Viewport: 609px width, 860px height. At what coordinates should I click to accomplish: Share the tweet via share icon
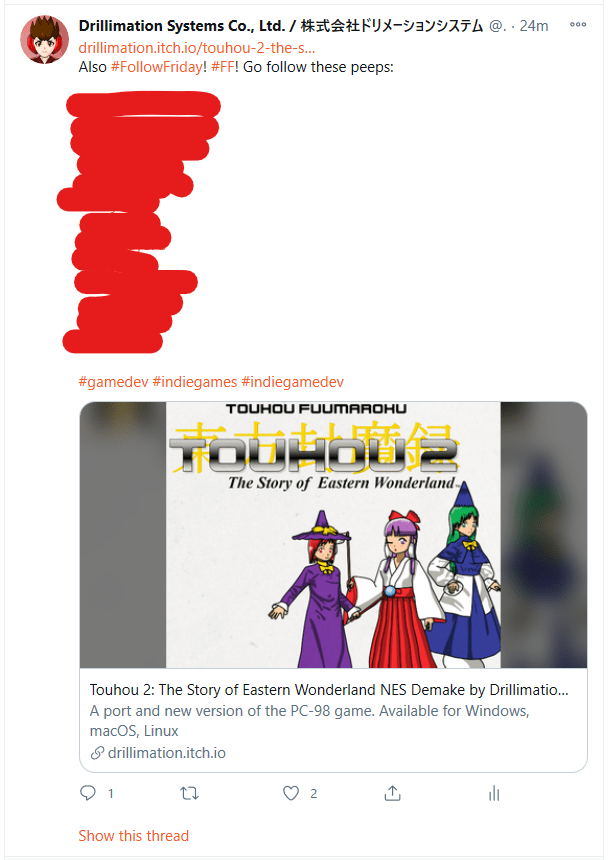coord(392,793)
